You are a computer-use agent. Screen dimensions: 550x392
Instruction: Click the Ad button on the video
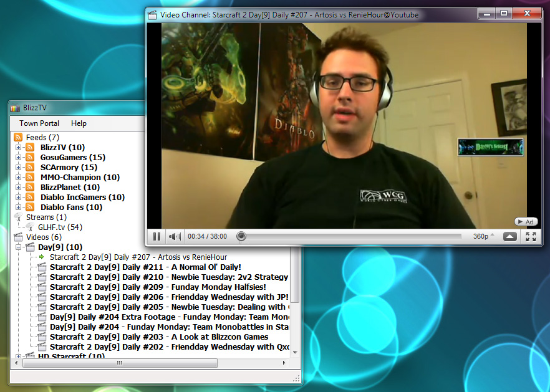coord(526,222)
